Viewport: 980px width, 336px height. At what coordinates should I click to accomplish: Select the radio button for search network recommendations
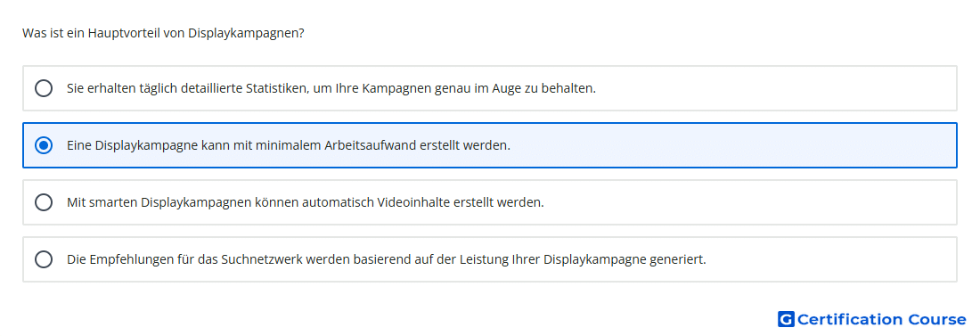pos(44,259)
